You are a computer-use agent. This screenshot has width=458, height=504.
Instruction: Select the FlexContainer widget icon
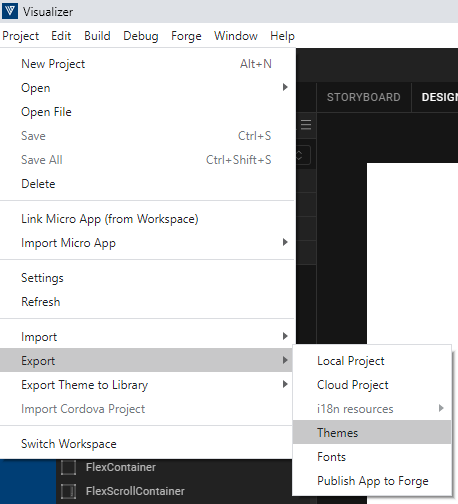pos(68,467)
